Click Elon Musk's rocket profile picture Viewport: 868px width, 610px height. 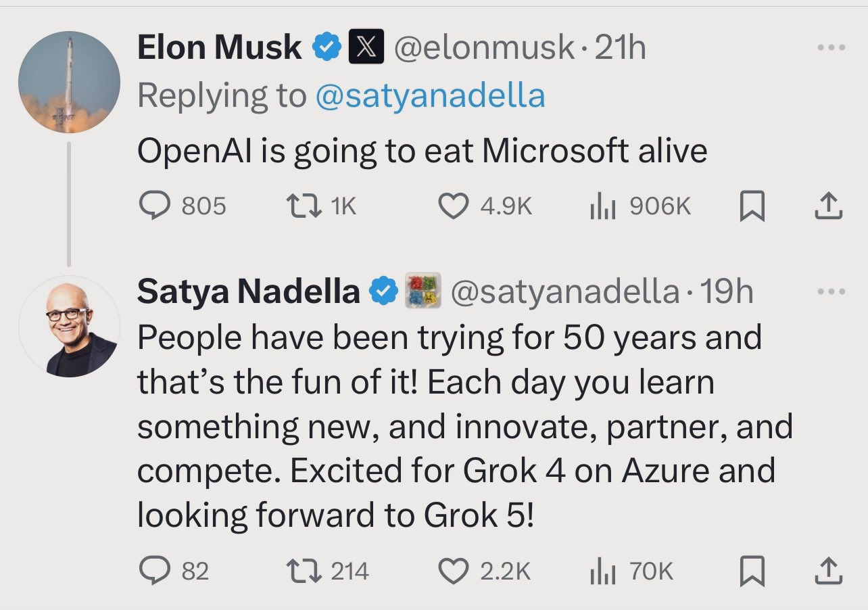tap(69, 82)
